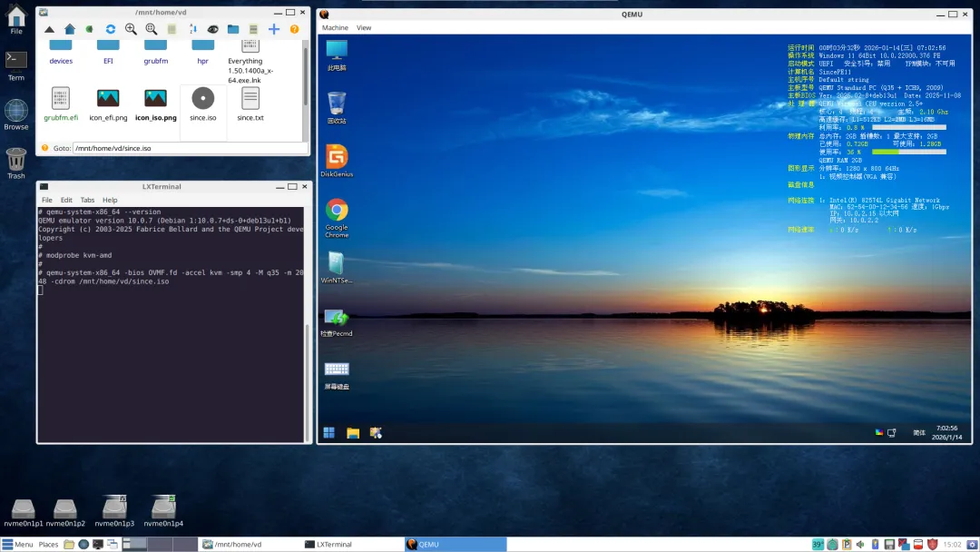This screenshot has width=980, height=552.
Task: Click the third pinned guest taskbar icon
Action: point(376,432)
